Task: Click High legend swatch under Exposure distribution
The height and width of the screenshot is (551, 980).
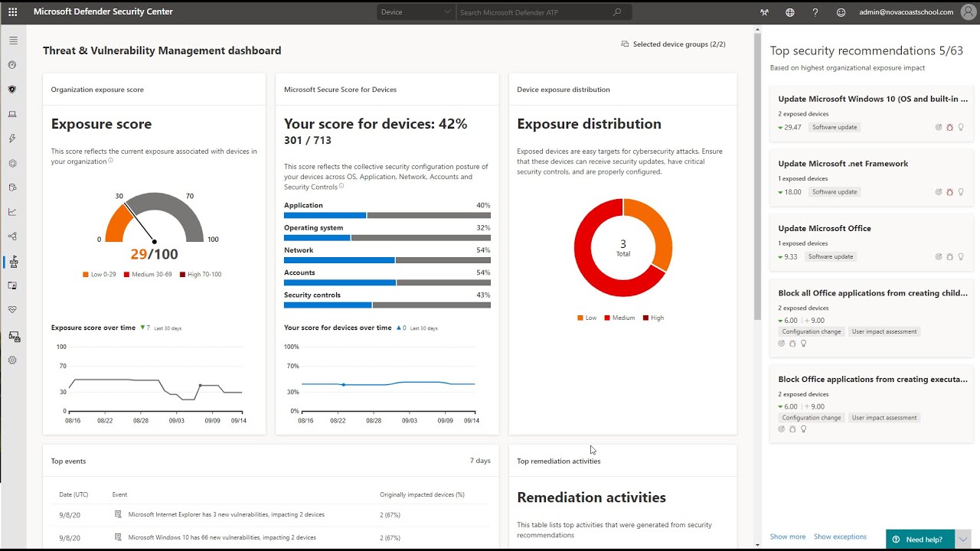Action: pyautogui.click(x=646, y=318)
